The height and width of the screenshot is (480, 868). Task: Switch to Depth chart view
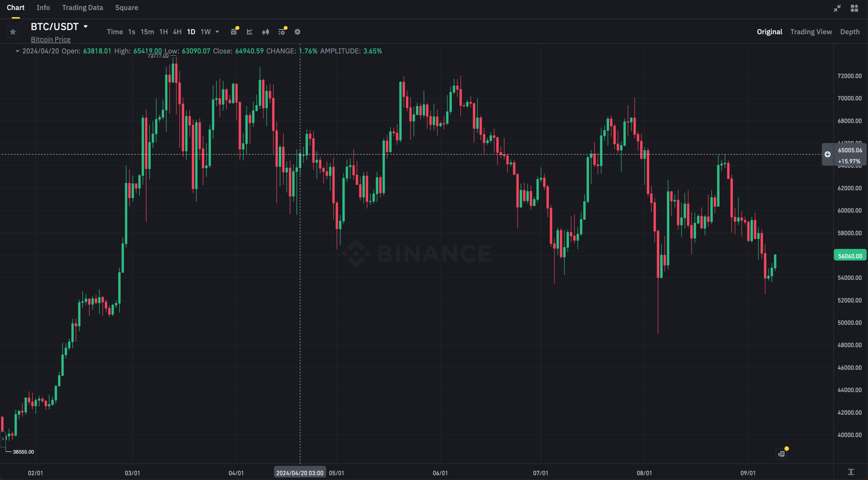pos(850,32)
